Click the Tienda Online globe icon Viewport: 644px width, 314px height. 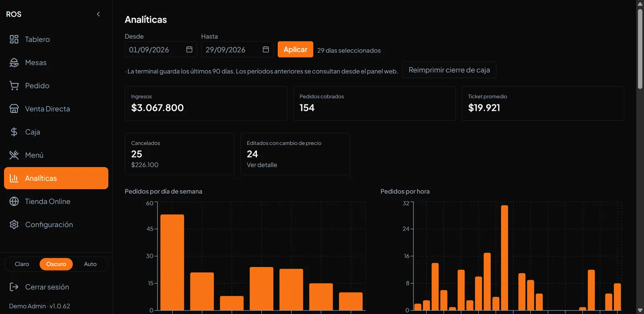(14, 201)
